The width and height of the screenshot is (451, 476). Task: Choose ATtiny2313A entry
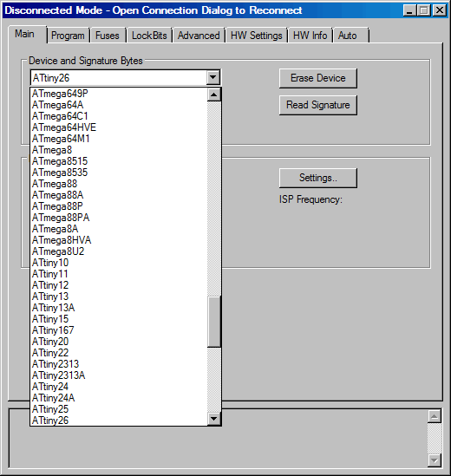[x=119, y=375]
